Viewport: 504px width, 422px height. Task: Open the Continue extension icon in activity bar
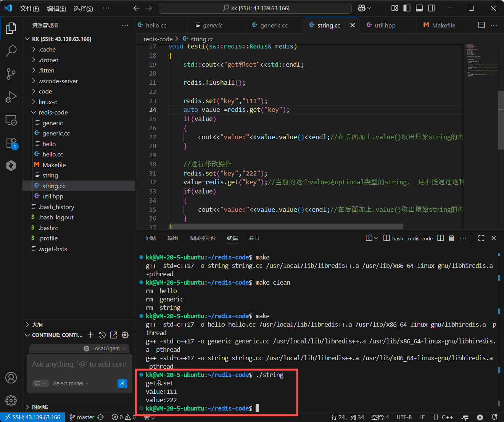[x=11, y=166]
